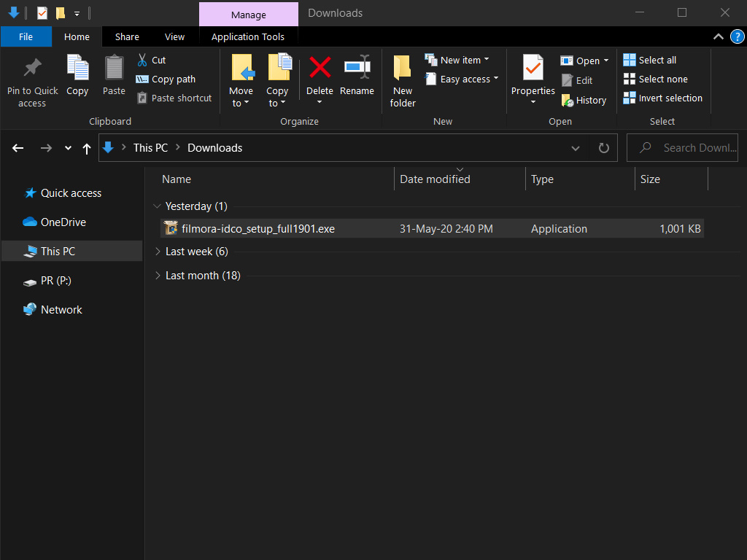Rename the selected file
The image size is (747, 560).
point(357,75)
